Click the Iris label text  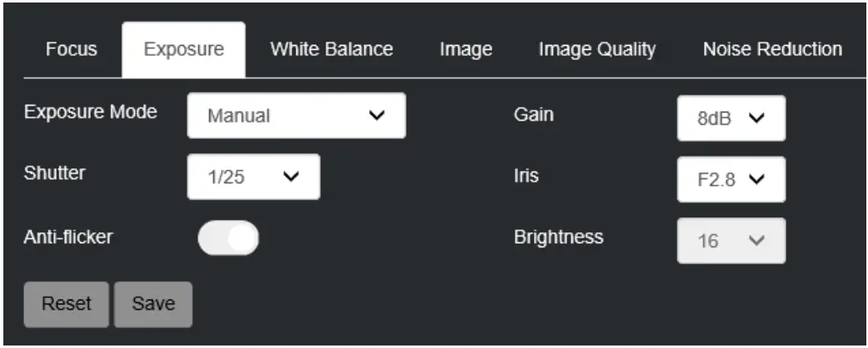pyautogui.click(x=525, y=176)
